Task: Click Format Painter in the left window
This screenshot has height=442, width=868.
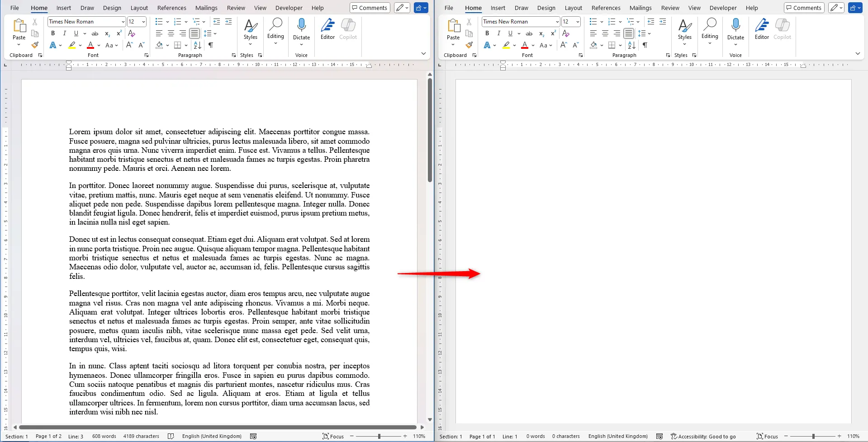Action: [35, 45]
